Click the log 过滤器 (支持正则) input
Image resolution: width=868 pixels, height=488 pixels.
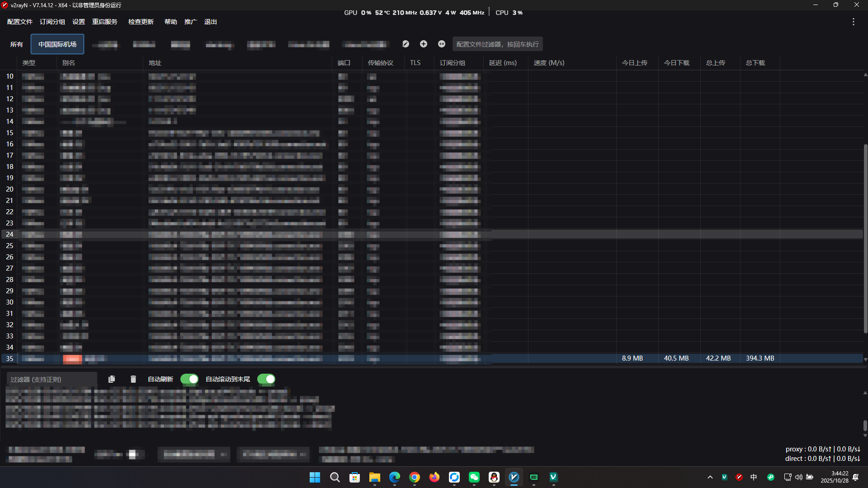tap(52, 380)
